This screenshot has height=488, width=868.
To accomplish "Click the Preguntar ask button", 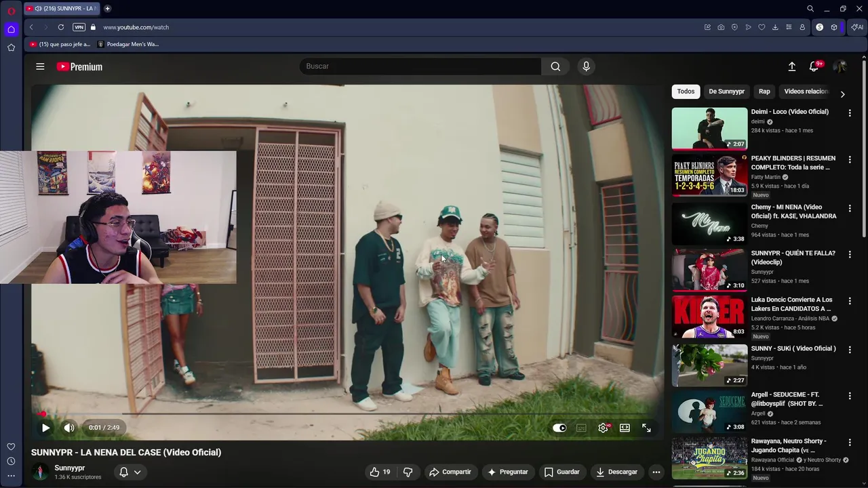I will tap(507, 472).
